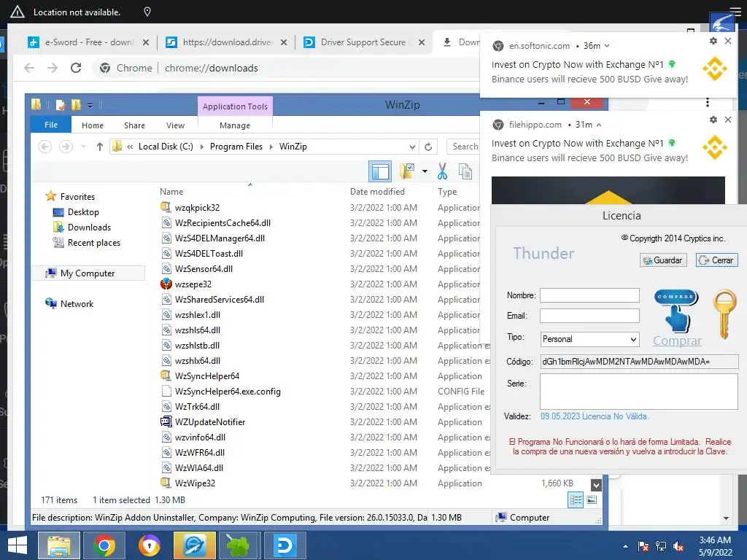Click into the Email input field
Image resolution: width=747 pixels, height=560 pixels.
(589, 316)
